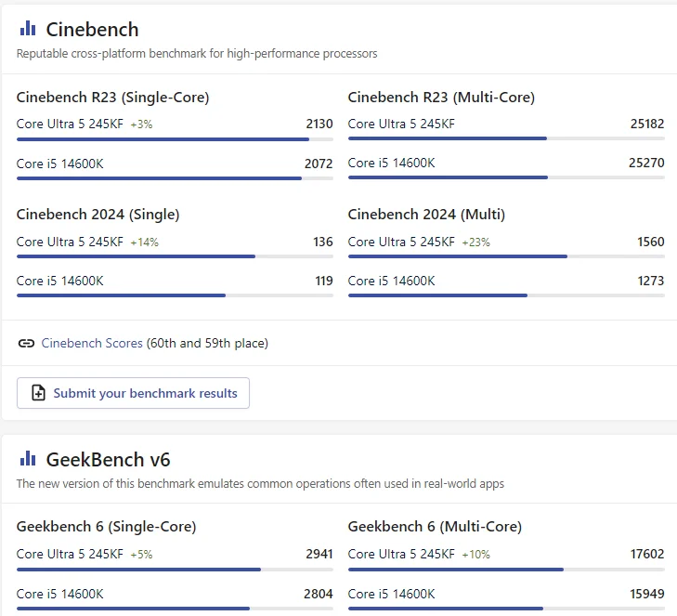Click the +14% badge in Cinebench 2024 Single
The width and height of the screenshot is (677, 616).
(144, 242)
